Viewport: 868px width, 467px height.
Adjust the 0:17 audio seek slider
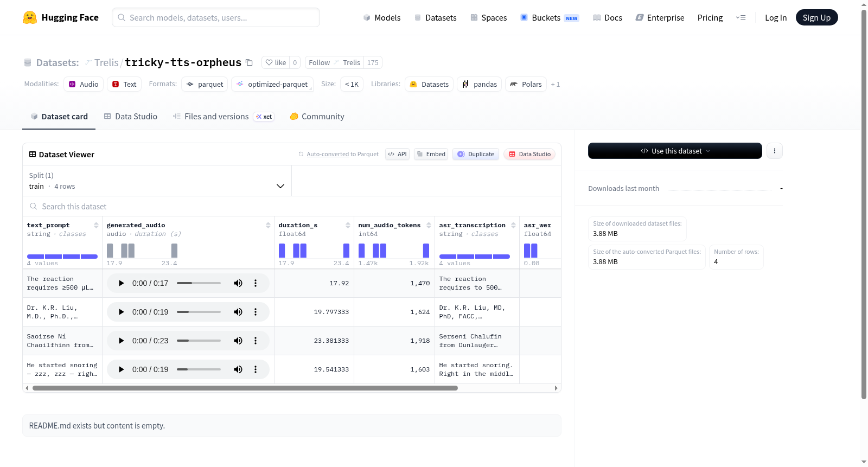pos(199,283)
